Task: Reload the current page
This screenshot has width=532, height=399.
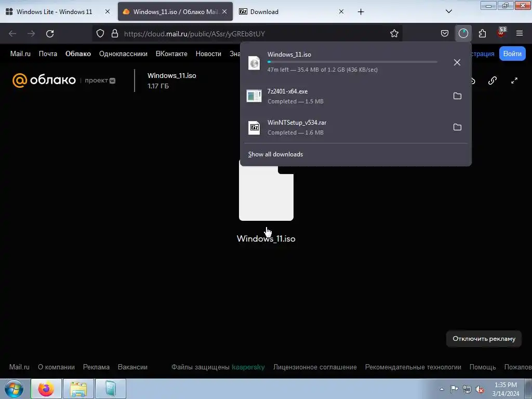Action: [50, 34]
